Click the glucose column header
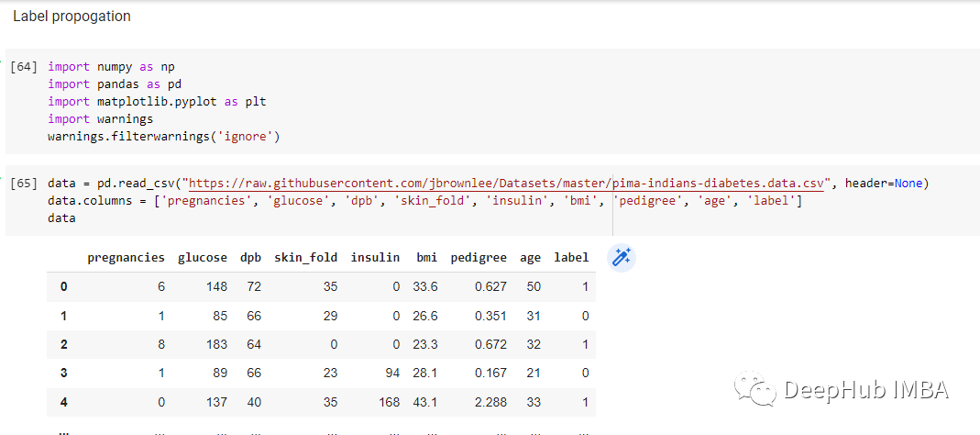980x435 pixels. click(x=202, y=258)
